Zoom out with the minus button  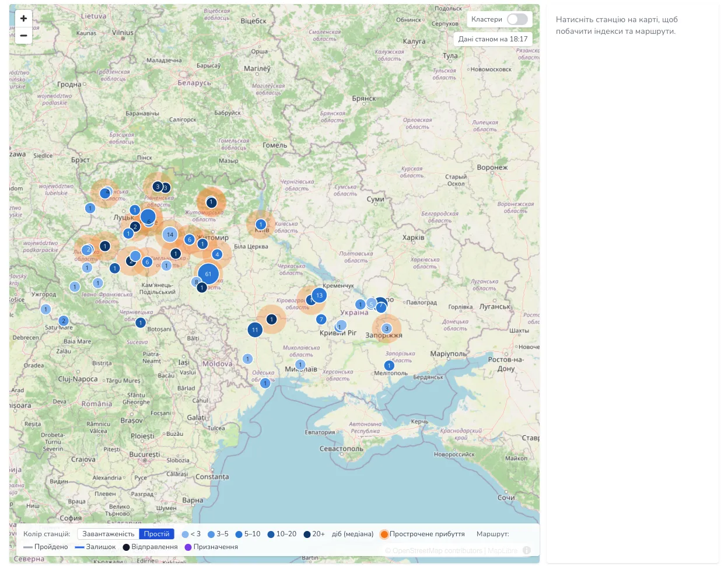[23, 36]
